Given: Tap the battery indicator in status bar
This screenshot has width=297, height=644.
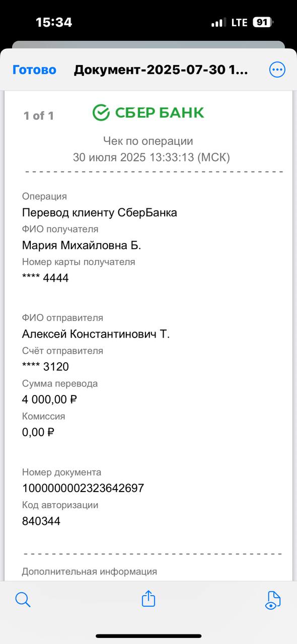Looking at the screenshot, I should click(x=263, y=22).
